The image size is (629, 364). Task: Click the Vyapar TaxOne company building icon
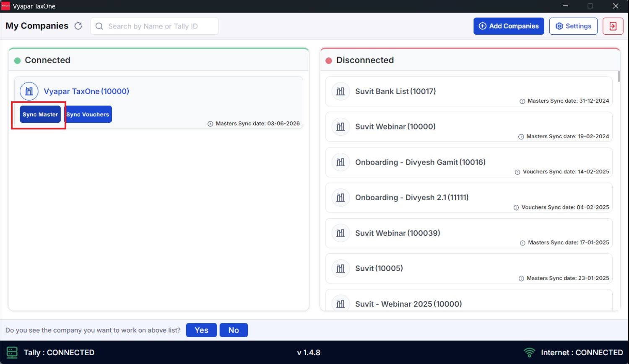29,91
